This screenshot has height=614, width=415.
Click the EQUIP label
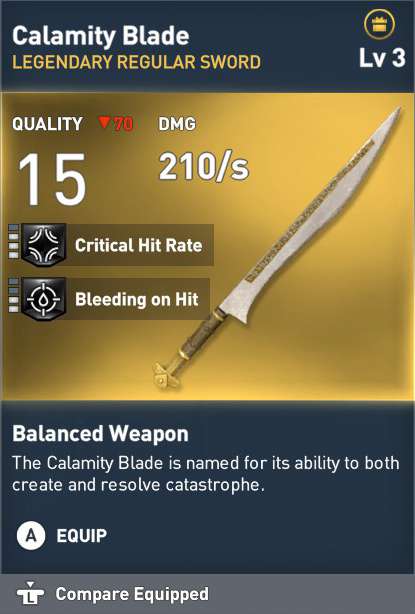pyautogui.click(x=81, y=536)
